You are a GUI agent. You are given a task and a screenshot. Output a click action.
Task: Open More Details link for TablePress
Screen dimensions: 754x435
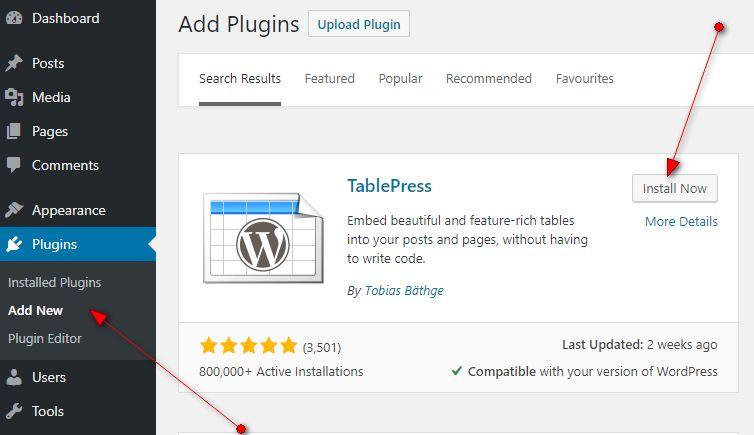click(x=681, y=222)
